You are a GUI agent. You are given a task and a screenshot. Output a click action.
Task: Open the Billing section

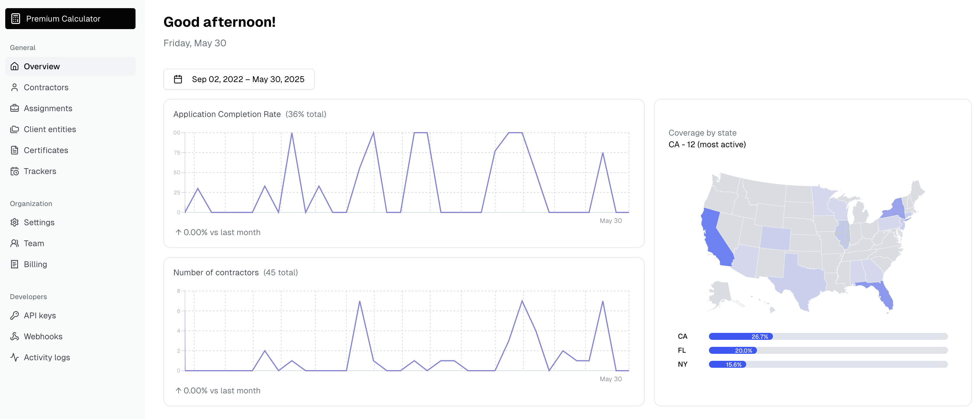pos(70,264)
